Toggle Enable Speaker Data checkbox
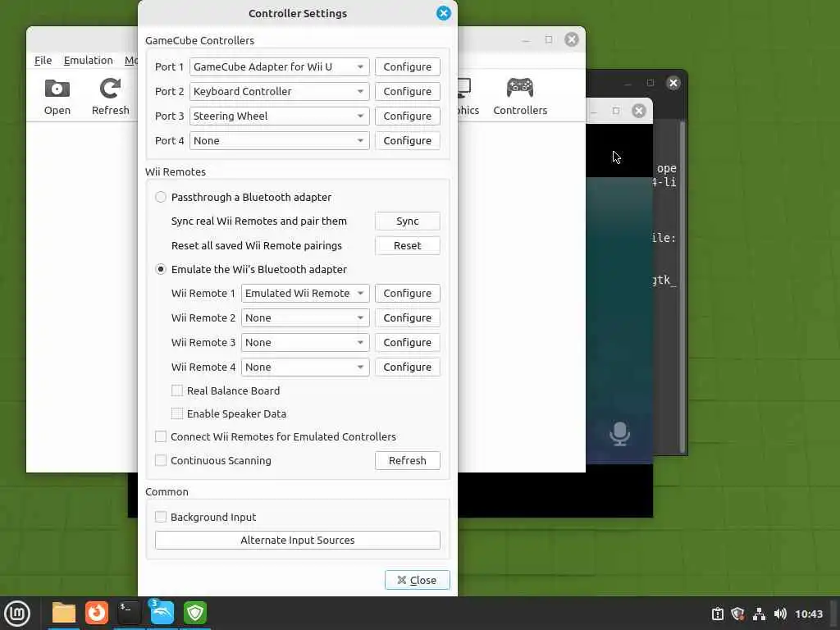The height and width of the screenshot is (630, 840). point(177,413)
